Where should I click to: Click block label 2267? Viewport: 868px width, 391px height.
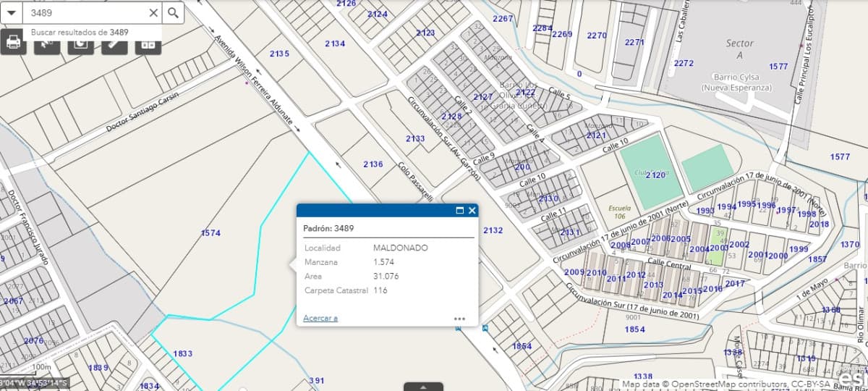503,19
